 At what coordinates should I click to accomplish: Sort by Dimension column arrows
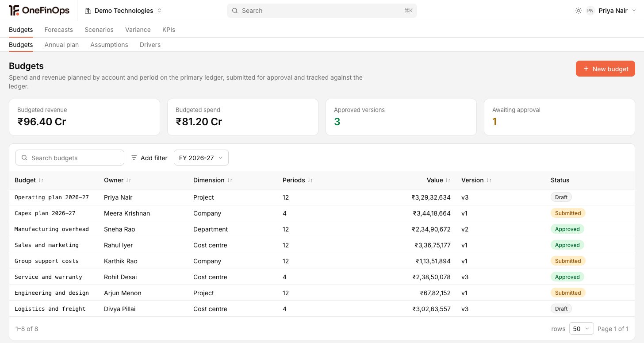tap(230, 181)
